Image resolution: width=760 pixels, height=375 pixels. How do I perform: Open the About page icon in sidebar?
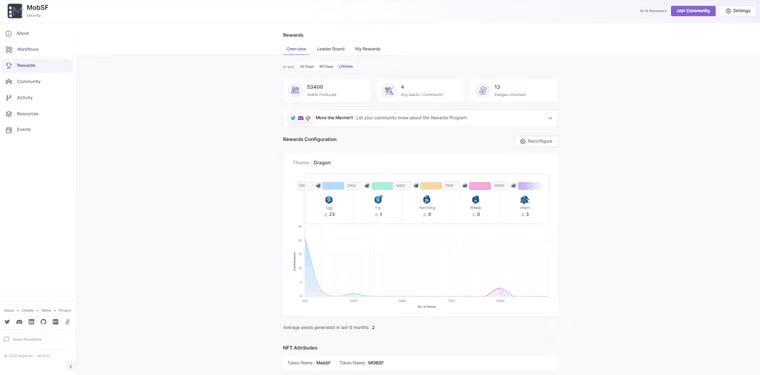[x=9, y=33]
